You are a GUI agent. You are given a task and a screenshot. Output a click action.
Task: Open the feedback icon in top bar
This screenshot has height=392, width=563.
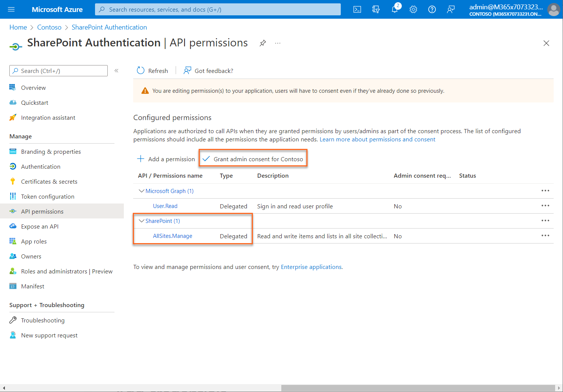click(x=450, y=9)
